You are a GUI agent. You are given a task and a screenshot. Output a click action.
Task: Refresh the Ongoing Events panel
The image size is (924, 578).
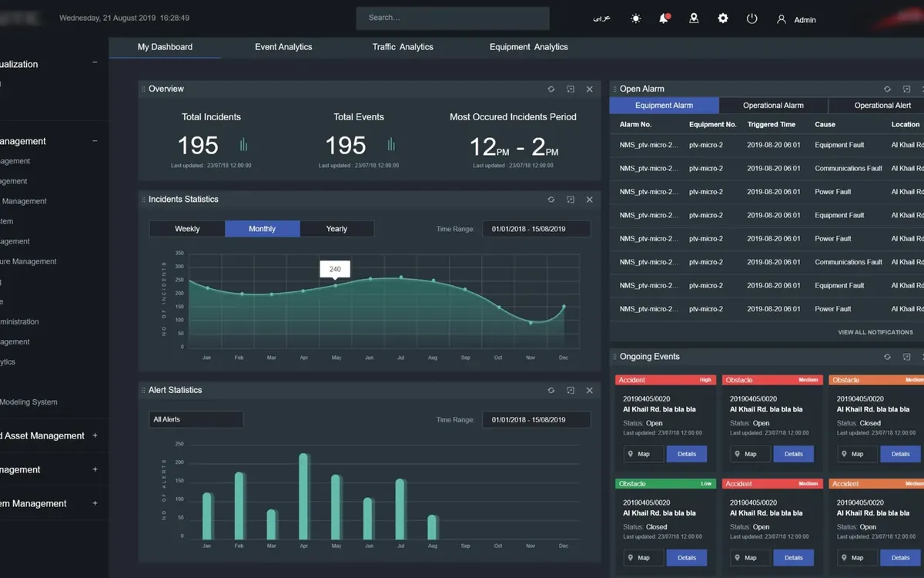[887, 357]
